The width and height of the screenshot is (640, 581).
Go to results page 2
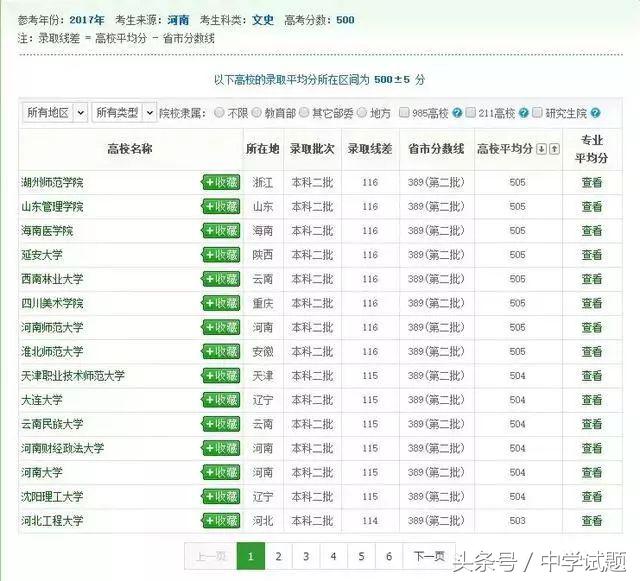coord(278,556)
